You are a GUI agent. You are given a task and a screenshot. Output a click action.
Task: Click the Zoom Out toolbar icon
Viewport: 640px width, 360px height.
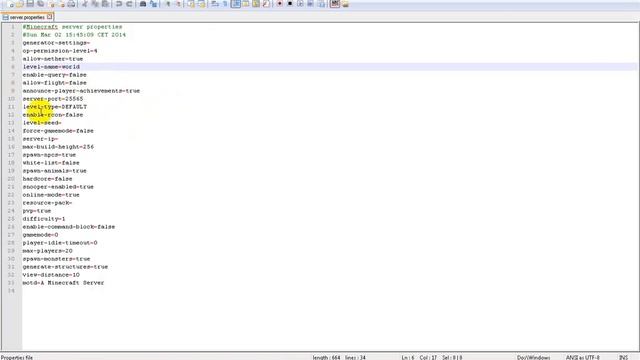(x=178, y=4)
